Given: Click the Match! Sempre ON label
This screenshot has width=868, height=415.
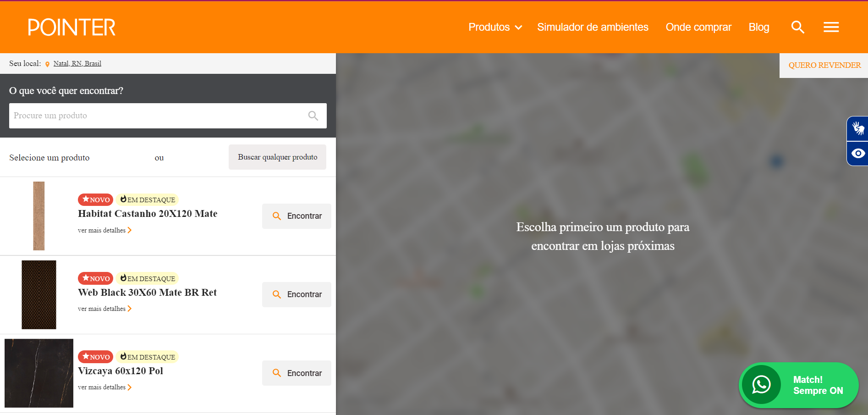Looking at the screenshot, I should 818,385.
